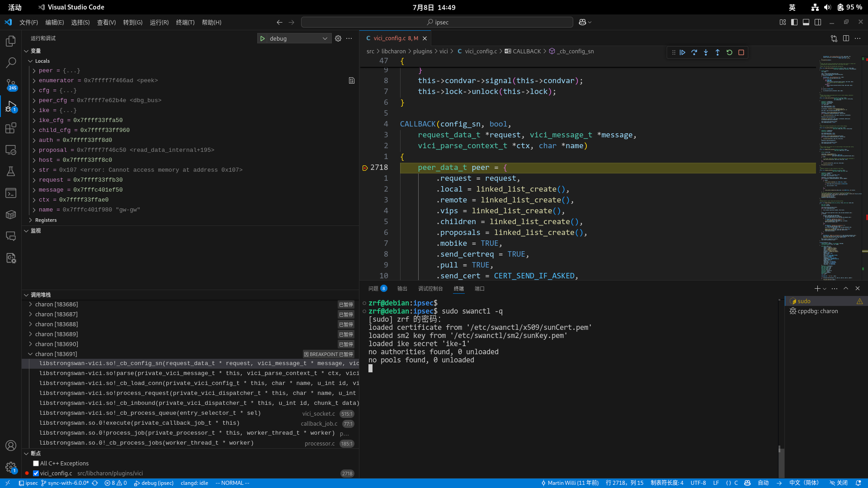Start debugging with green play button
Screen dimensions: 868x488
click(x=263, y=38)
